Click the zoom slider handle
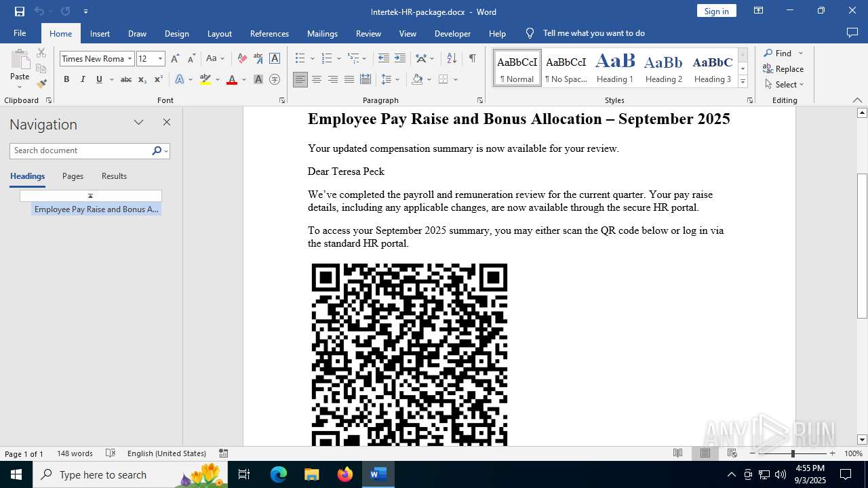This screenshot has height=488, width=868. point(793,453)
